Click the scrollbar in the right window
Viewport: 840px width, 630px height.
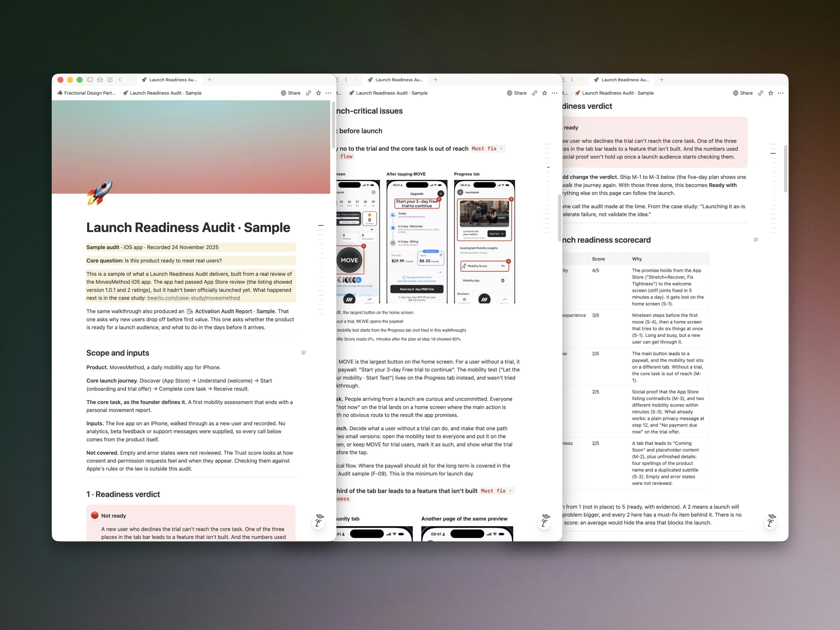(x=785, y=169)
